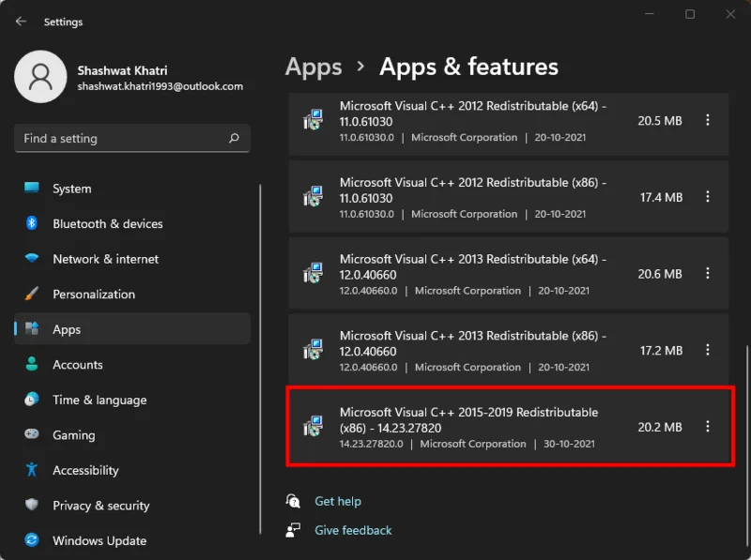Image resolution: width=751 pixels, height=560 pixels.
Task: Click the Windows Update icon
Action: 32,541
